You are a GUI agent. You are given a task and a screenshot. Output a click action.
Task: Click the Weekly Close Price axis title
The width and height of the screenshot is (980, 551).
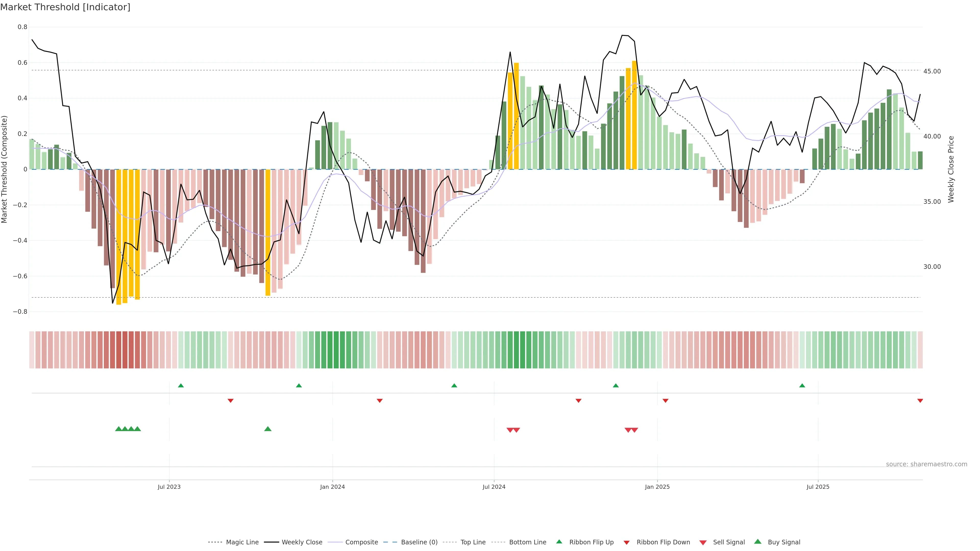(951, 169)
